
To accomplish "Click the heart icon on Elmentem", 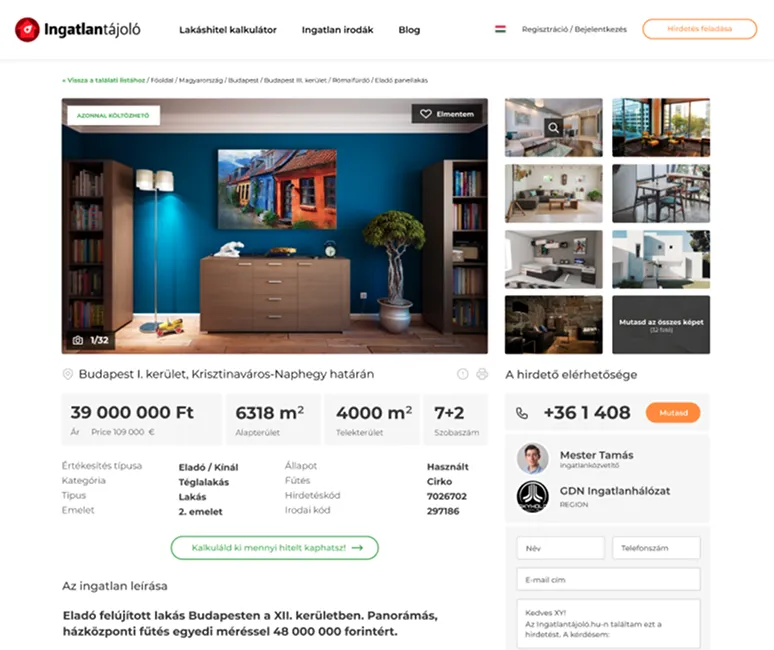I will coord(426,114).
